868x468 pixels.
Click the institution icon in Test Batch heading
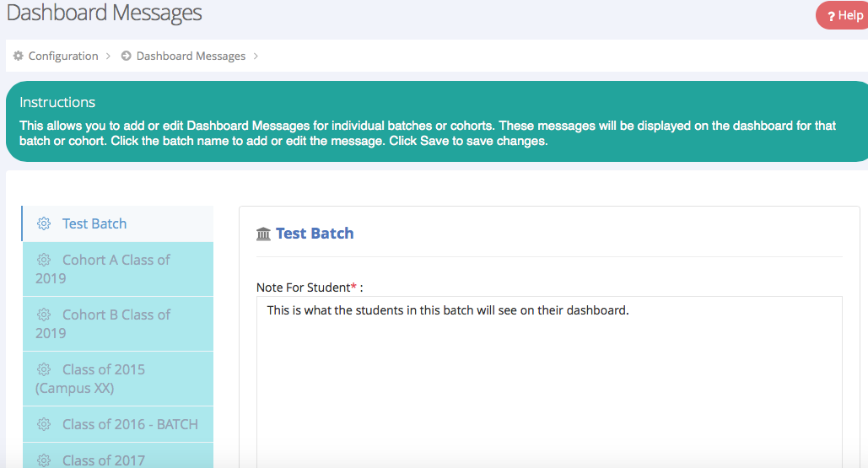(263, 234)
